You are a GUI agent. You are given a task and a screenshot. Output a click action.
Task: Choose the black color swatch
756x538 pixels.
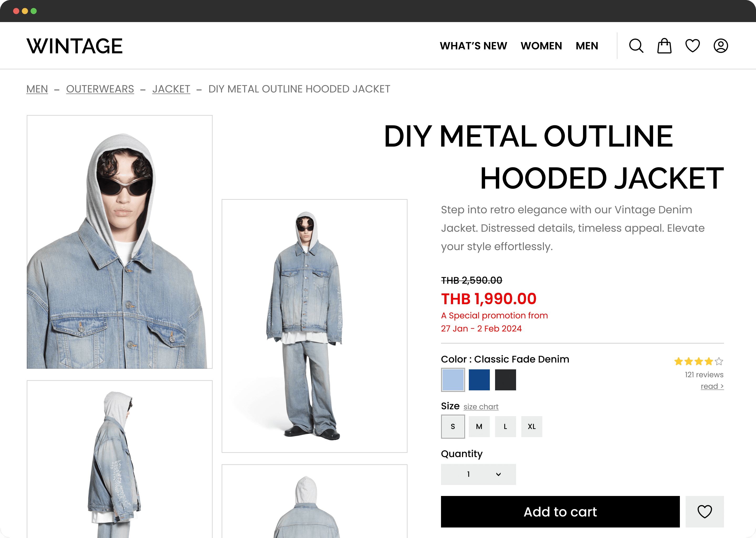[505, 380]
